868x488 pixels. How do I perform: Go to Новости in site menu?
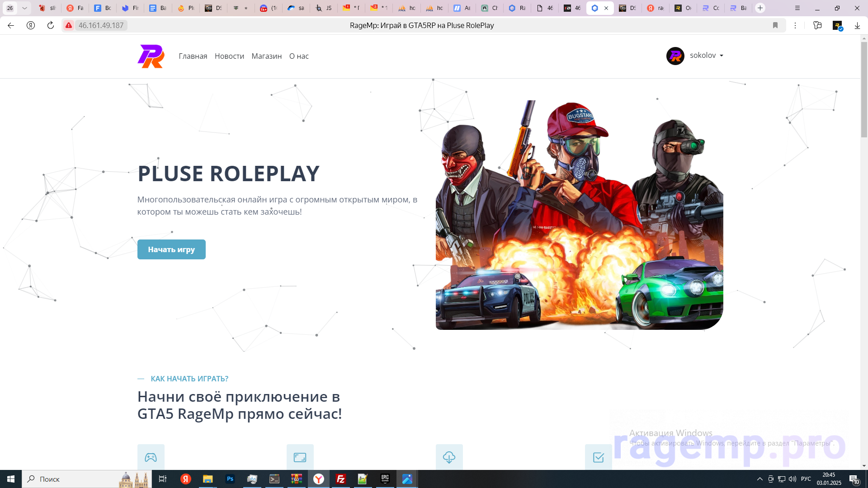(229, 56)
